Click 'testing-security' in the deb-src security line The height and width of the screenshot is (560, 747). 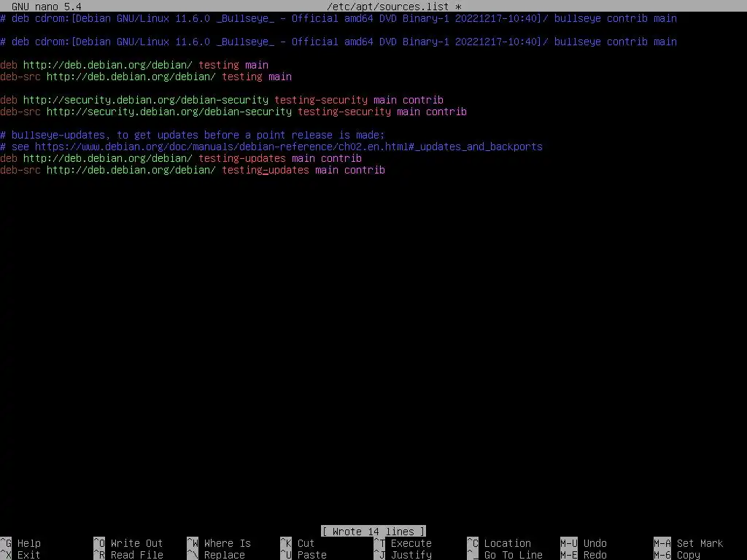pyautogui.click(x=344, y=112)
